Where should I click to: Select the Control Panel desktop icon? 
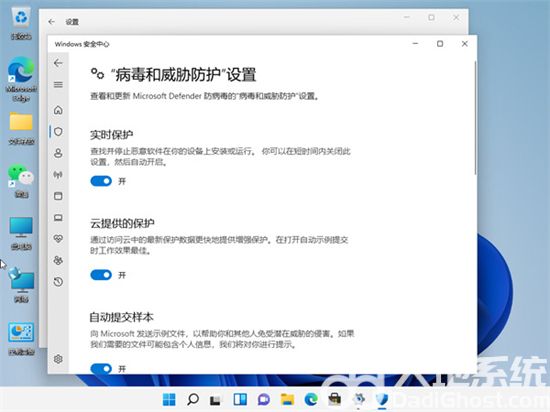click(21, 339)
